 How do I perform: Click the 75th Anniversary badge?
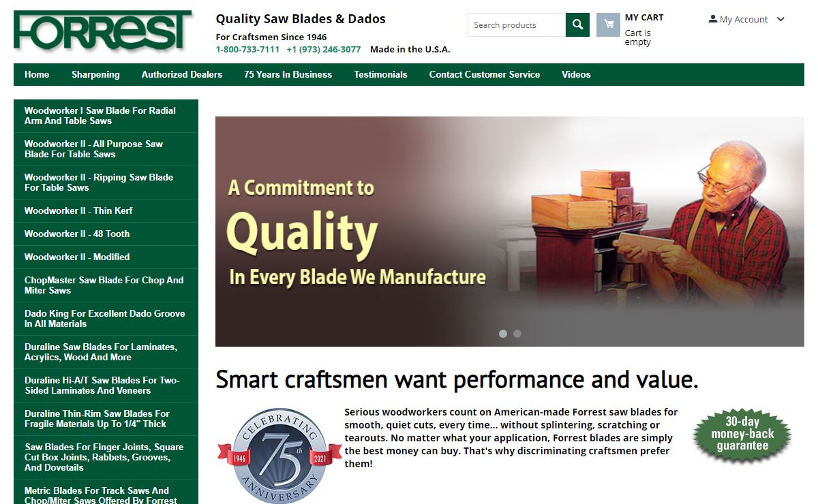[279, 455]
